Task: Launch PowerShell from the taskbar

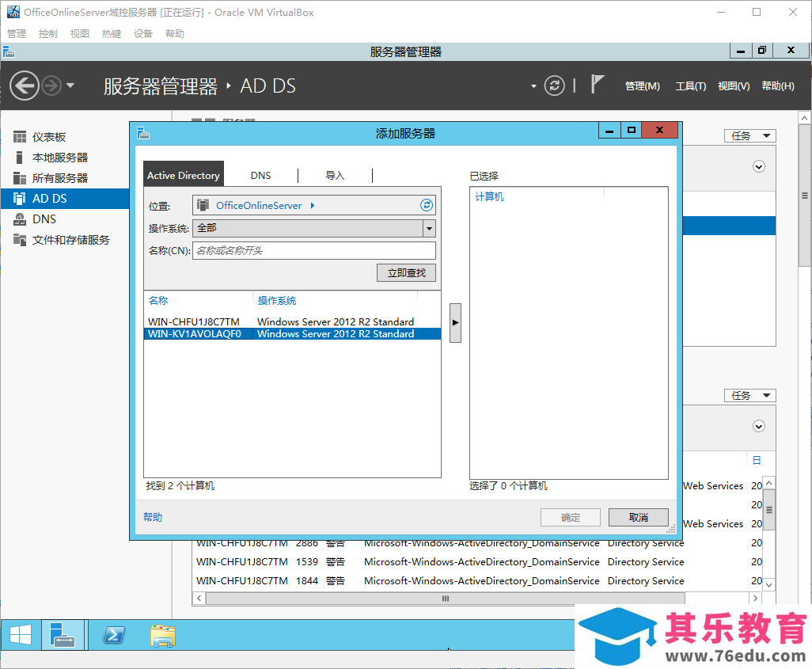Action: [x=114, y=634]
